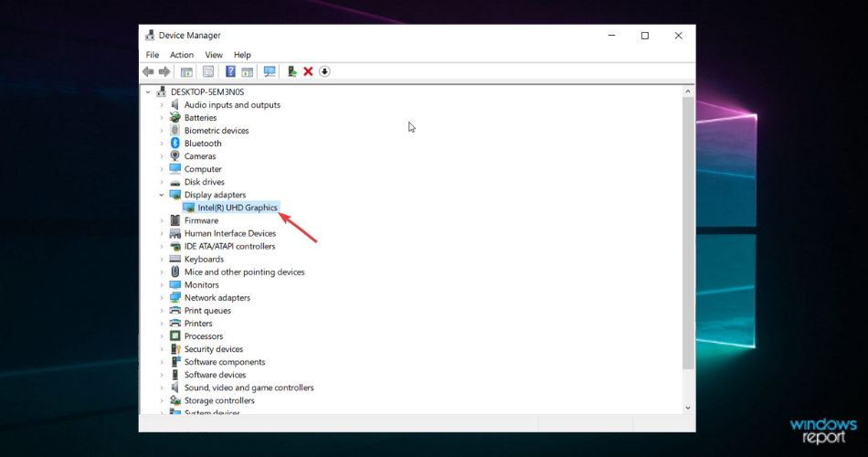The image size is (868, 457).
Task: Maximize the Device Manager window
Action: click(645, 36)
